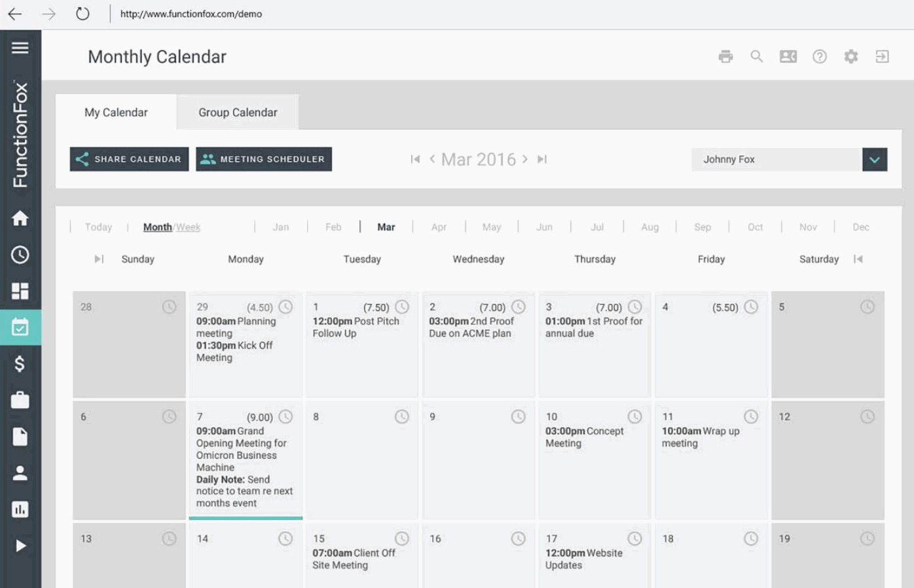Select Aug in the month strip
This screenshot has height=588, width=914.
click(x=650, y=227)
